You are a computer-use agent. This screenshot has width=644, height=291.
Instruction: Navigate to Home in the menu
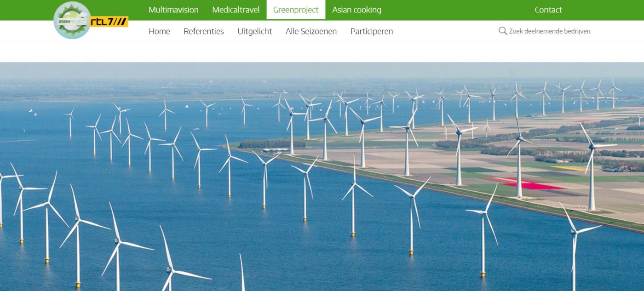pyautogui.click(x=159, y=31)
